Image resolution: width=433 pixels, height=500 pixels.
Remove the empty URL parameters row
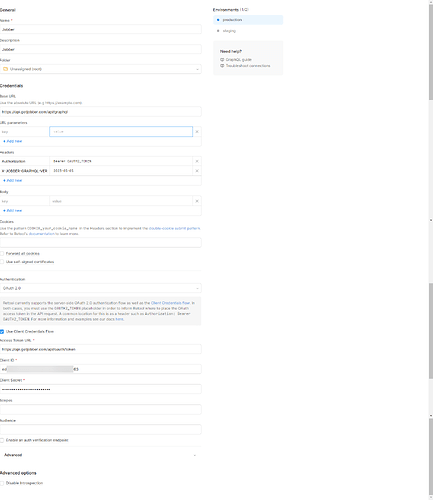197,132
